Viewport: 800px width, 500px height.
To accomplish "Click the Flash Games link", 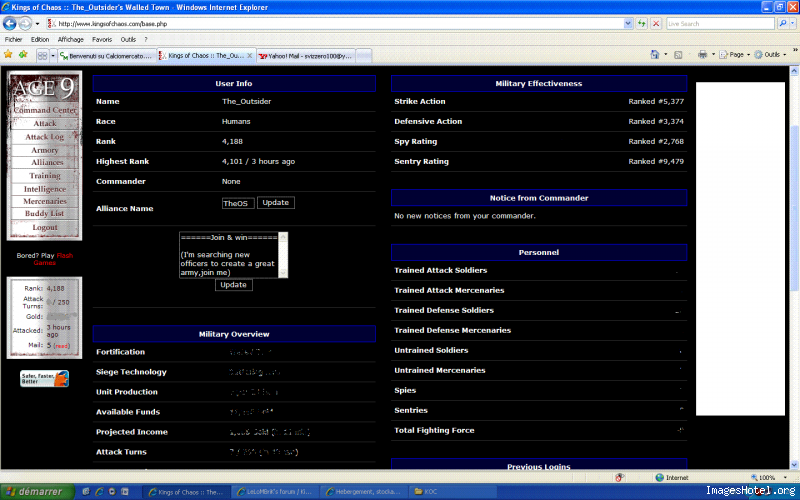I will pyautogui.click(x=53, y=259).
